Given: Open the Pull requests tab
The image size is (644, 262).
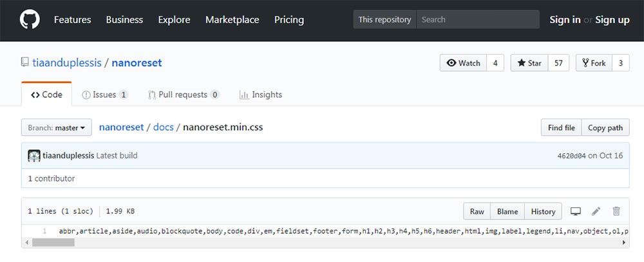Looking at the screenshot, I should click(x=184, y=95).
